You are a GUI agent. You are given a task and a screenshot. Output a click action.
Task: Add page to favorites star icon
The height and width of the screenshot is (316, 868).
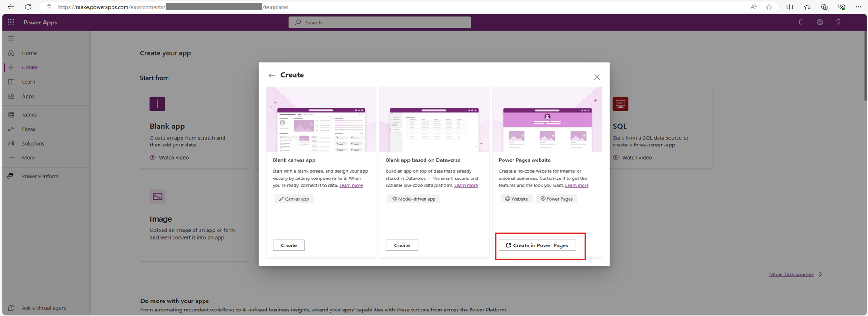click(769, 7)
